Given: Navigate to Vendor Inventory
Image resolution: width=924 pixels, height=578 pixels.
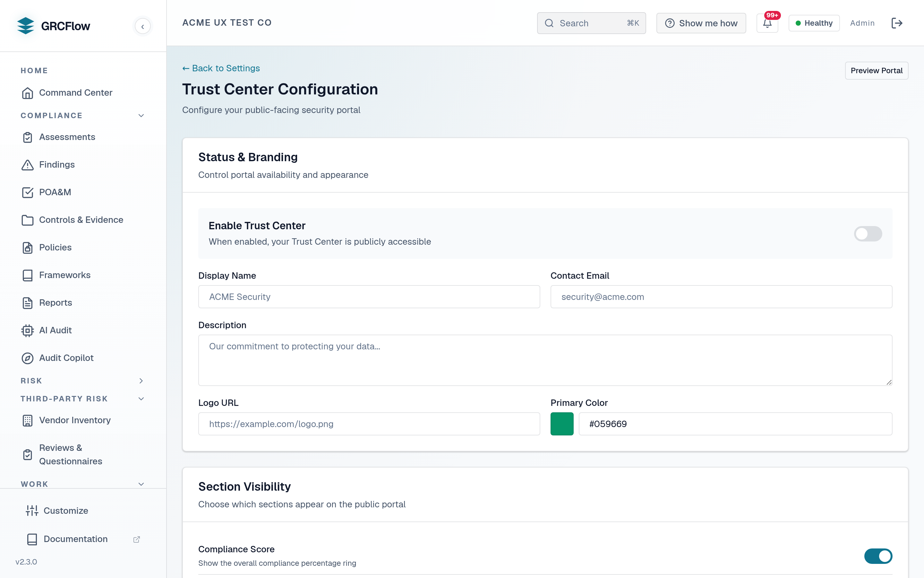Looking at the screenshot, I should [83, 421].
